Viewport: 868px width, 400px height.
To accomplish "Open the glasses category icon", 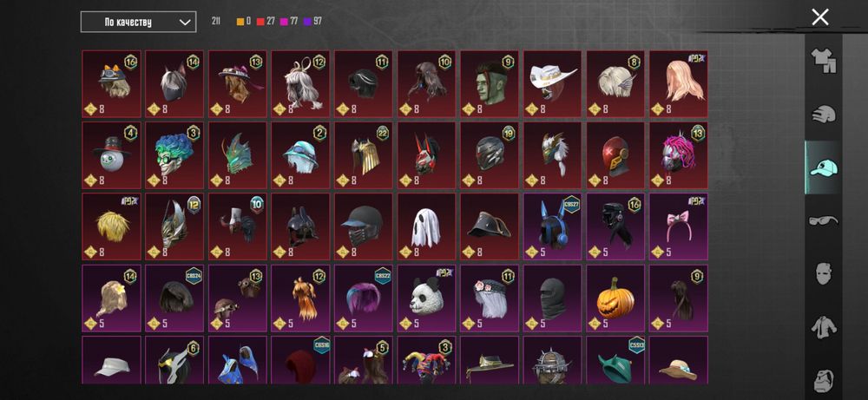I will pos(823,220).
